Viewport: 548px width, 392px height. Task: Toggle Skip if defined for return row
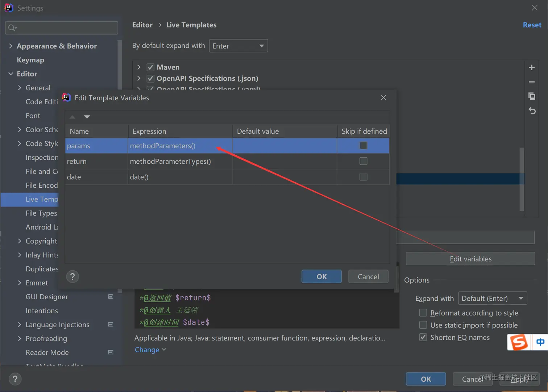coord(363,161)
